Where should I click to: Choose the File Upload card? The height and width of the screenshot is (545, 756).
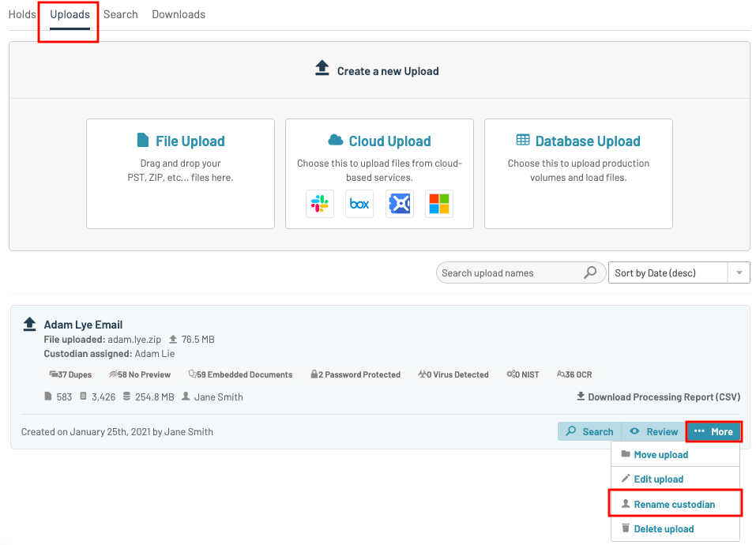click(x=180, y=174)
